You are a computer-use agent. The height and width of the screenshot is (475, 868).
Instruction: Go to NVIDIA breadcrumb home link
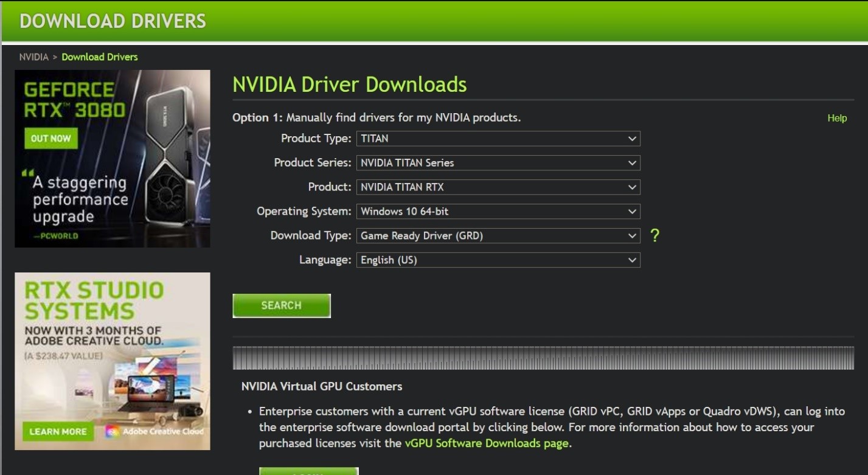[33, 57]
